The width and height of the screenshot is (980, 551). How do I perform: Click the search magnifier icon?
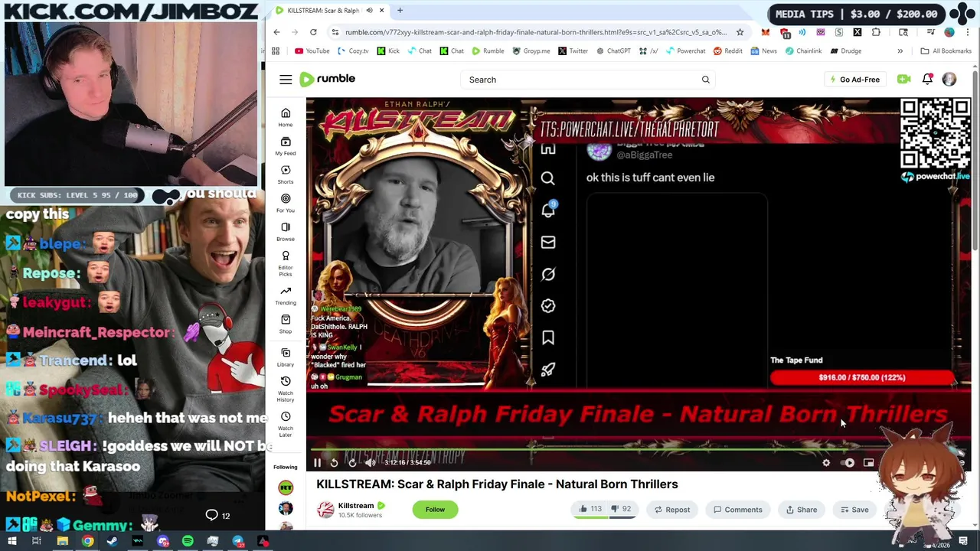click(706, 80)
